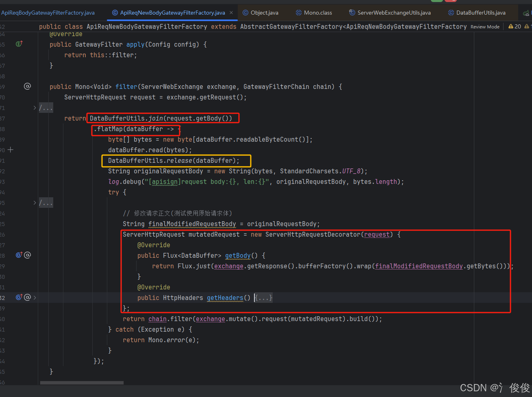Close the ApiReqNewBodyGatewayFilterFactory.java tab
The image size is (532, 397).
(231, 13)
